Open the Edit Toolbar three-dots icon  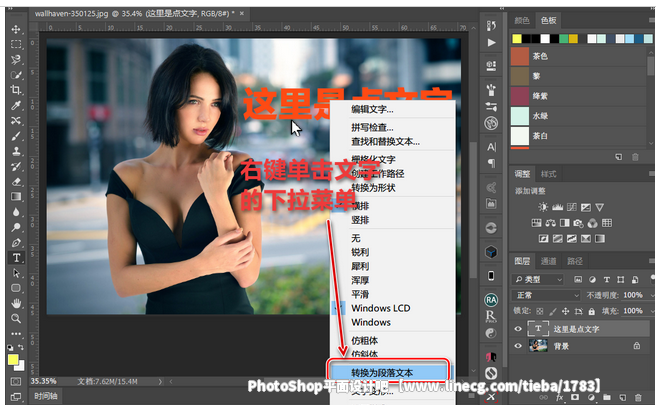coord(16,334)
